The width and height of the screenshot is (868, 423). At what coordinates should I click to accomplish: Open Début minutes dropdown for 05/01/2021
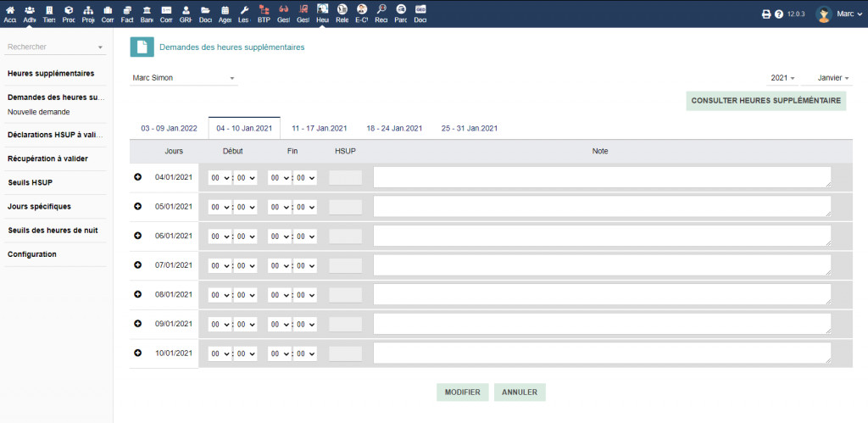[x=245, y=207]
